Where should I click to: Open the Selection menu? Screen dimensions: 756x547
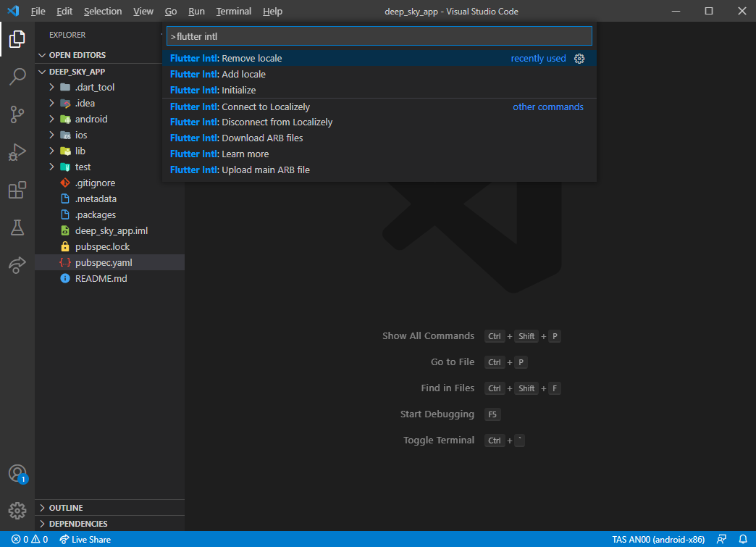pos(103,11)
